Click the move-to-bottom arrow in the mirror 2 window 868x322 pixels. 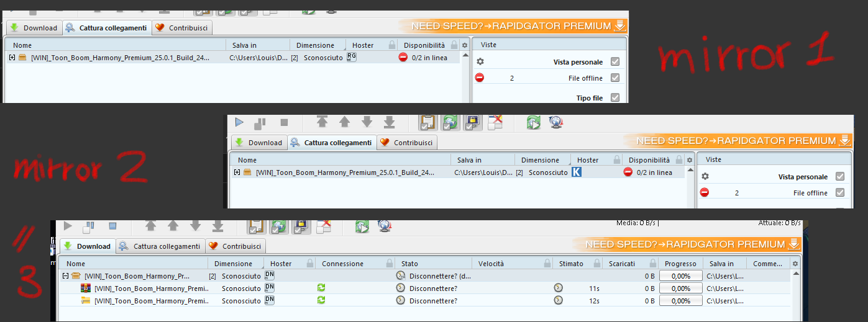(x=390, y=122)
